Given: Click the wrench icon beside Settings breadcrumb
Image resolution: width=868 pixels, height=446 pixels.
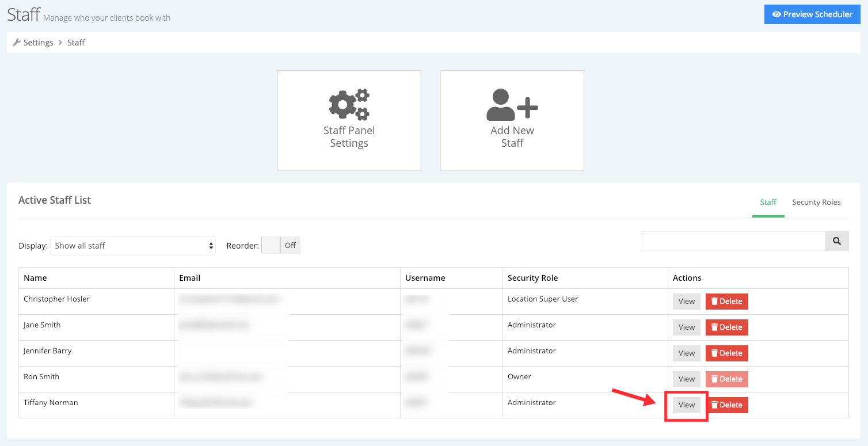Looking at the screenshot, I should point(17,43).
